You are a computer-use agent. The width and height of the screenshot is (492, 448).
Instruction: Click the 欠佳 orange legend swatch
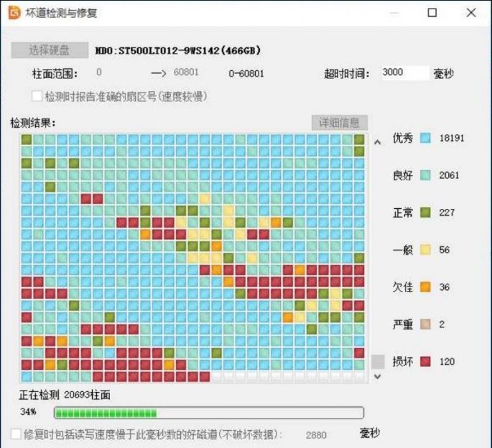point(425,287)
